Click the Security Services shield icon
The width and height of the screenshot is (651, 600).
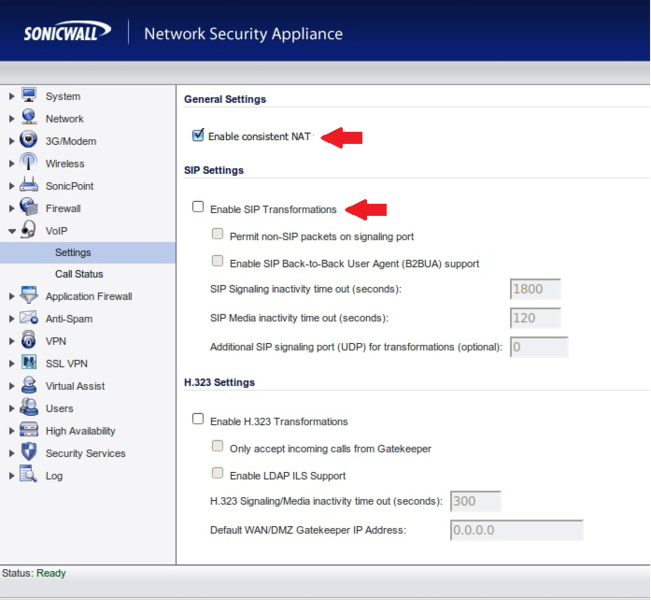pyautogui.click(x=28, y=453)
